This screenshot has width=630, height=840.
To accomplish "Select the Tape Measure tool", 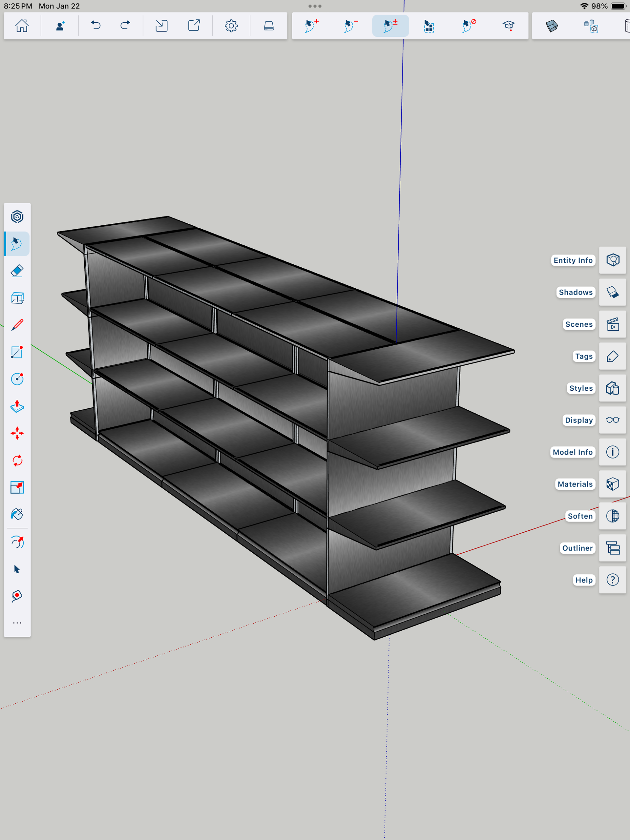I will 17,596.
